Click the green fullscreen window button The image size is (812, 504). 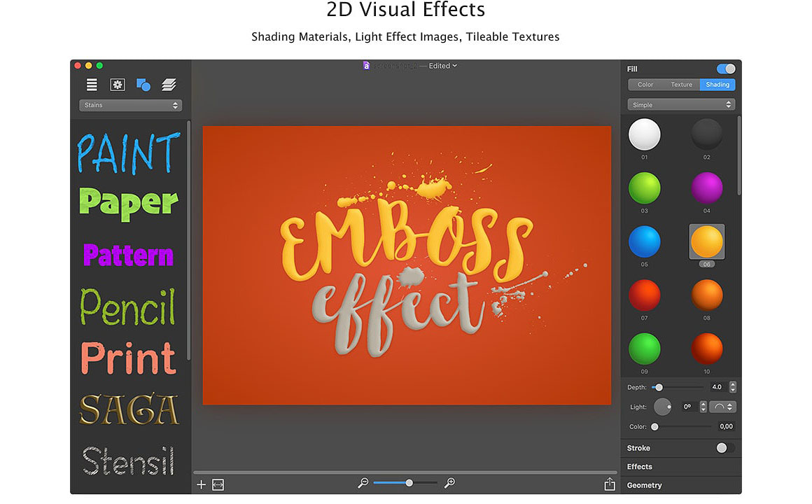coord(99,66)
